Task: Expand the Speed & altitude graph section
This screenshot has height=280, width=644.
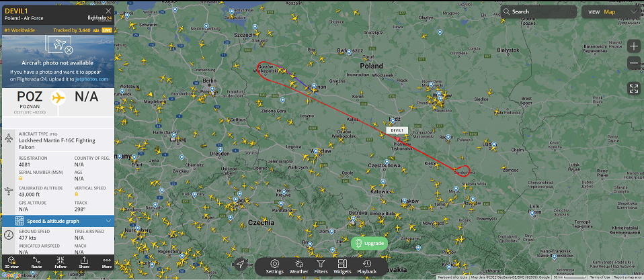Action: click(x=58, y=221)
